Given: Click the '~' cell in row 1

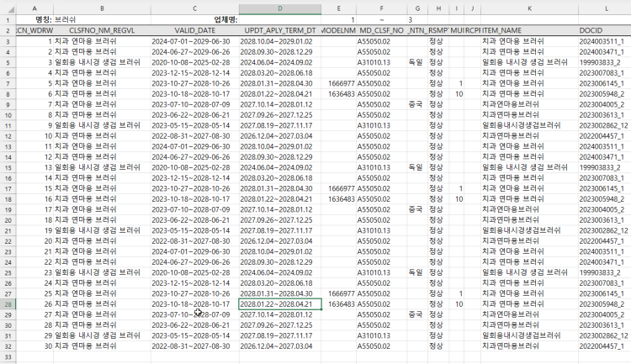Looking at the screenshot, I should [x=381, y=19].
